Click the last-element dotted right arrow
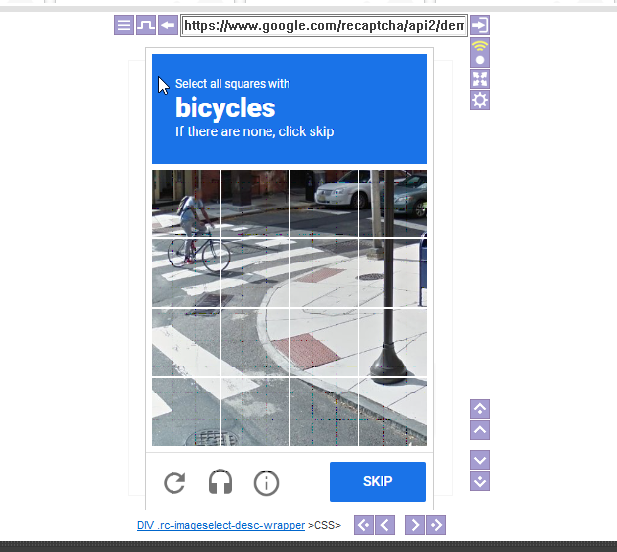 click(x=436, y=525)
